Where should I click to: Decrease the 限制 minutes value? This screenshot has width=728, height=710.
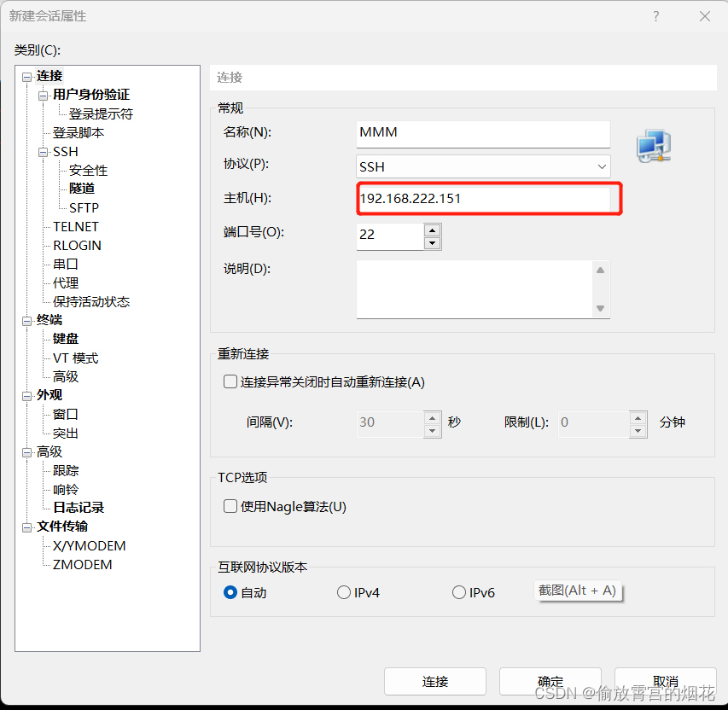(638, 431)
